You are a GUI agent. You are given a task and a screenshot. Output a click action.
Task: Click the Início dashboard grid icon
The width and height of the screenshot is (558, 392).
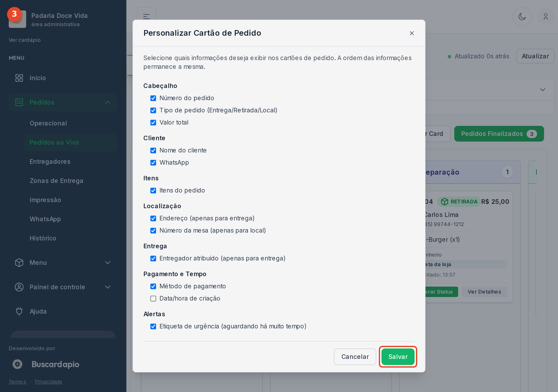pos(19,78)
